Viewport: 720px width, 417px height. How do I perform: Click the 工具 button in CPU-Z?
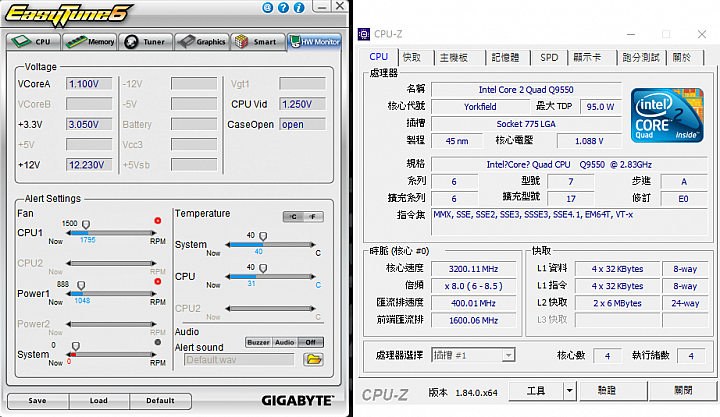click(x=536, y=391)
